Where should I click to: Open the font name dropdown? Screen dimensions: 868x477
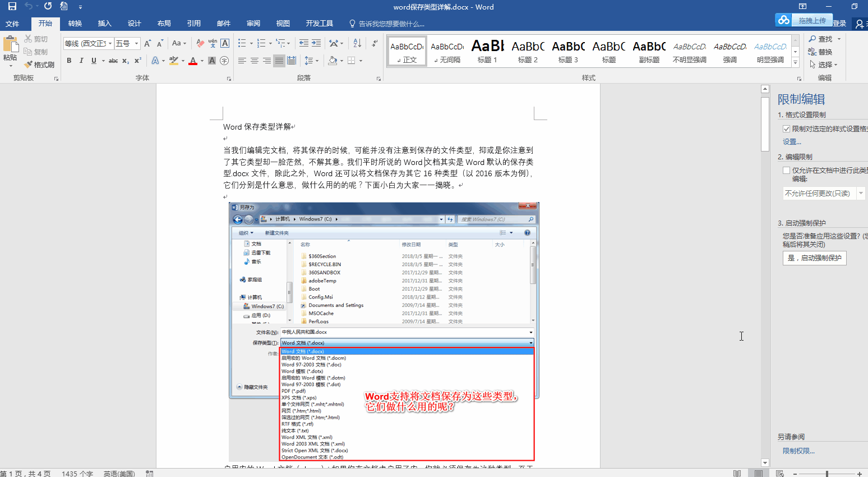click(x=110, y=43)
